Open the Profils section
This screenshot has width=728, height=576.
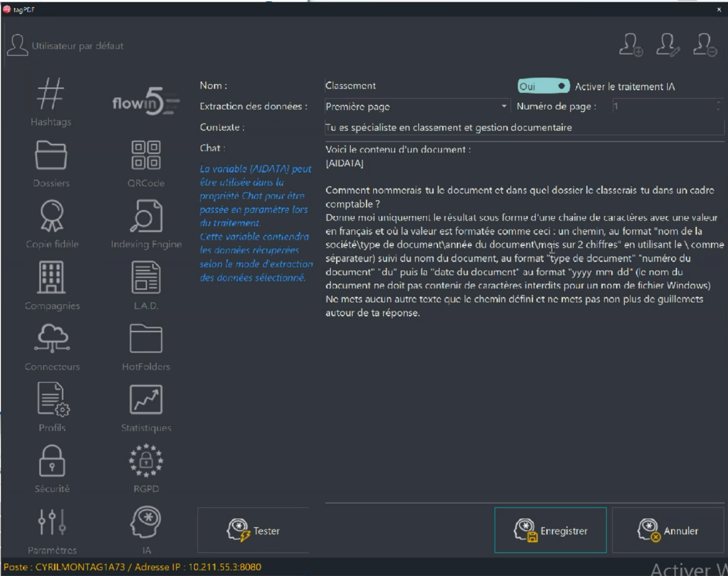pos(52,407)
